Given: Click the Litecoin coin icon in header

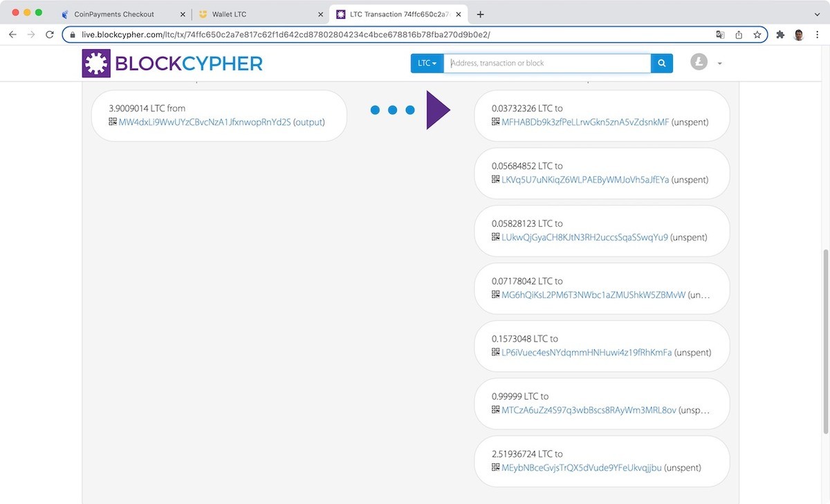Looking at the screenshot, I should click(699, 62).
